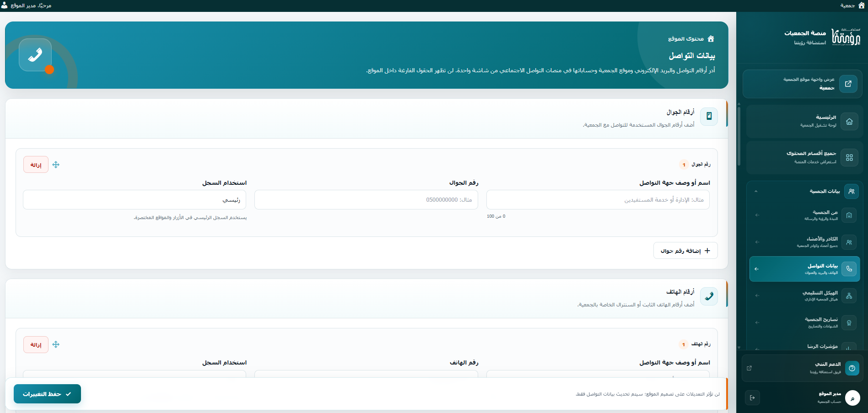Click the logout icon beside مدير الموقع
The width and height of the screenshot is (868, 413).
(x=752, y=398)
